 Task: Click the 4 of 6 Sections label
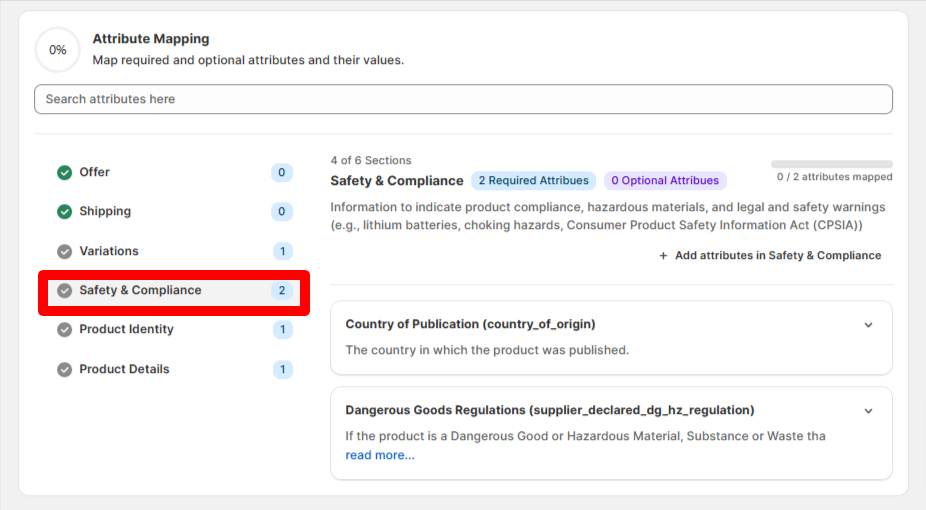click(371, 161)
